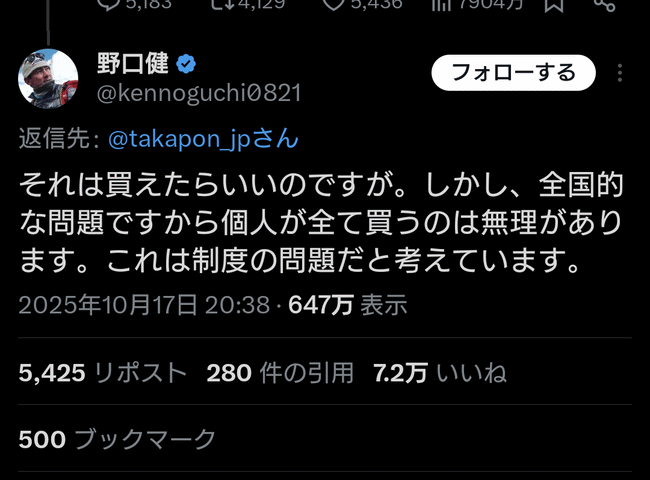Click the display name 野口健
650x480 pixels.
(x=133, y=64)
